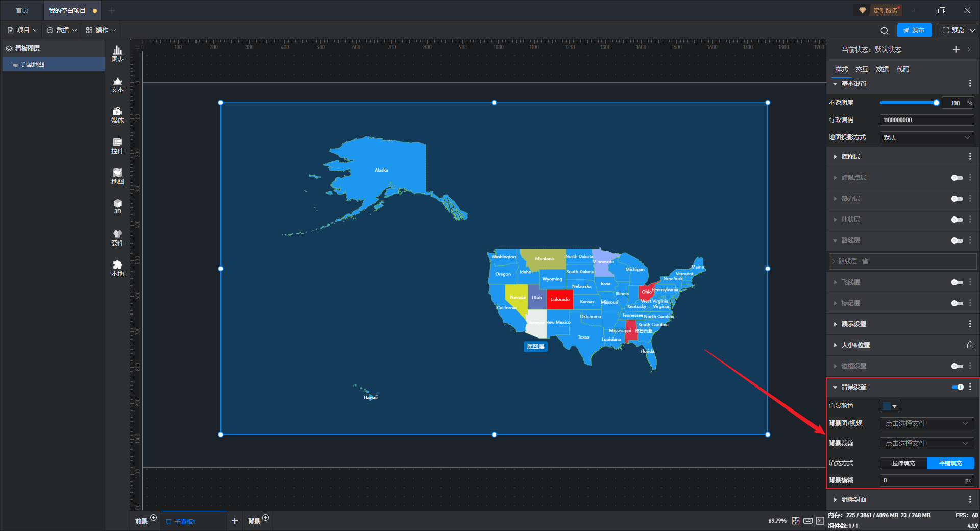Open the 背景颜色 color swatch

click(x=890, y=406)
